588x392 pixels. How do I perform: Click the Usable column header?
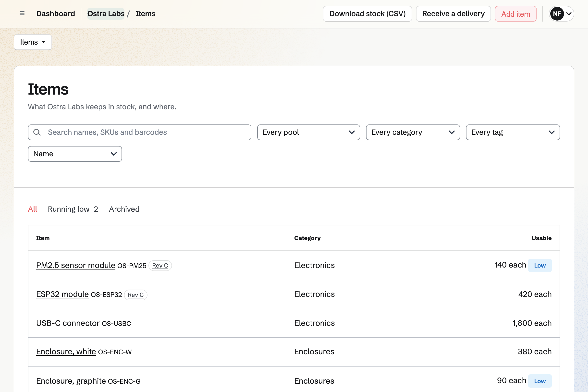(541, 238)
